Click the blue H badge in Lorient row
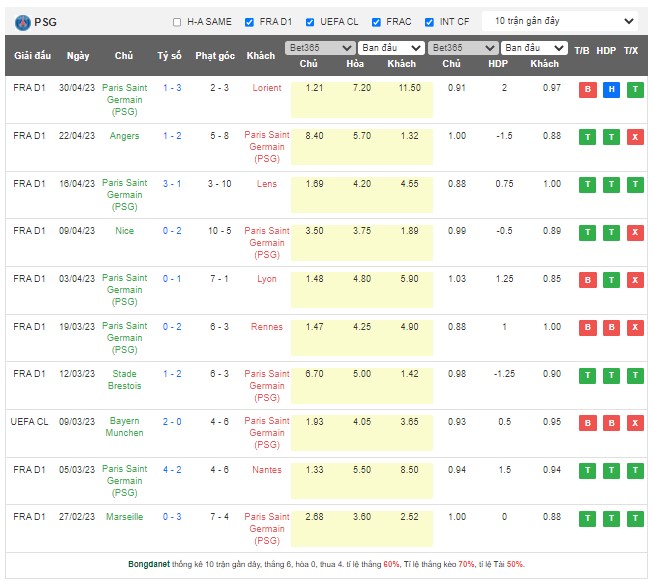The height and width of the screenshot is (585, 653). (x=609, y=89)
